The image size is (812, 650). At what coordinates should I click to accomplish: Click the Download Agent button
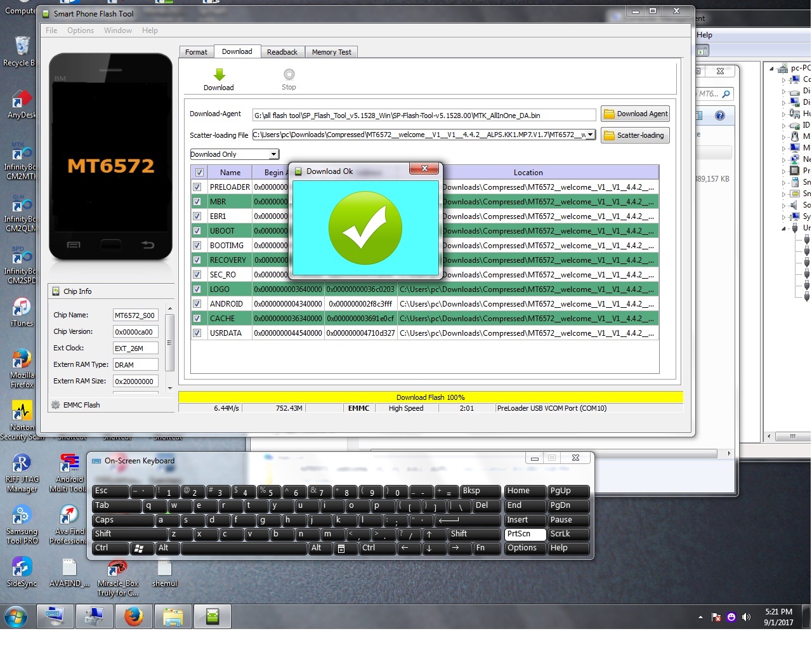(635, 114)
